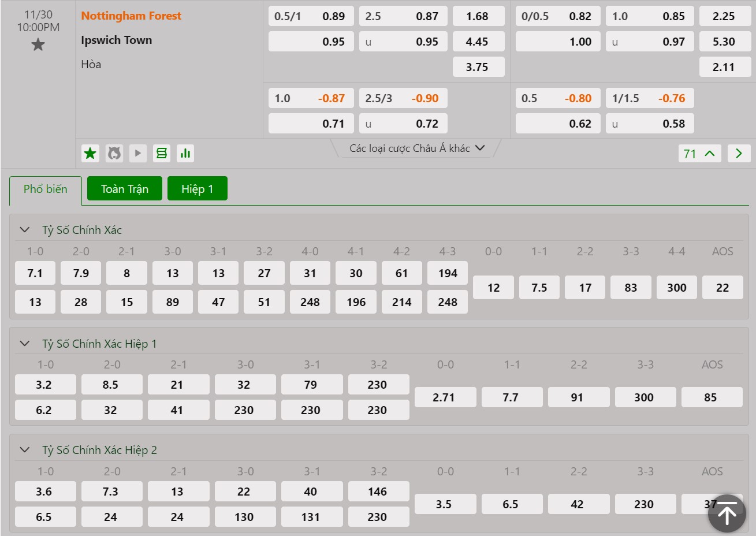Toggle the gray favorite star under match time
Viewport: 756px width, 536px height.
pos(38,44)
